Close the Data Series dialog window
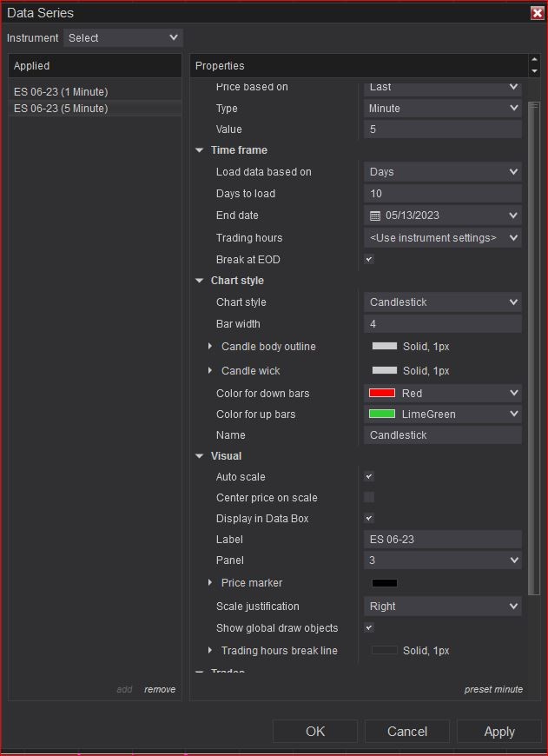 pyautogui.click(x=537, y=13)
